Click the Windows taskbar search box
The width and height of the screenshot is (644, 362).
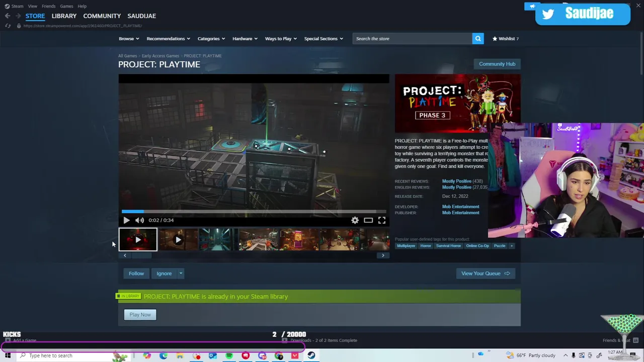[x=73, y=355]
